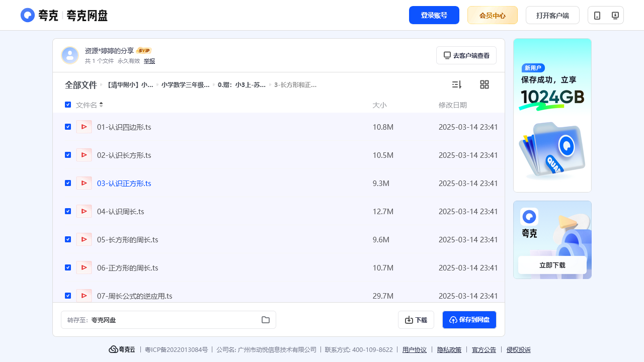The width and height of the screenshot is (644, 362).
Task: Click video icon for 07-周长公式的逆应用.ts
Action: pyautogui.click(x=84, y=296)
